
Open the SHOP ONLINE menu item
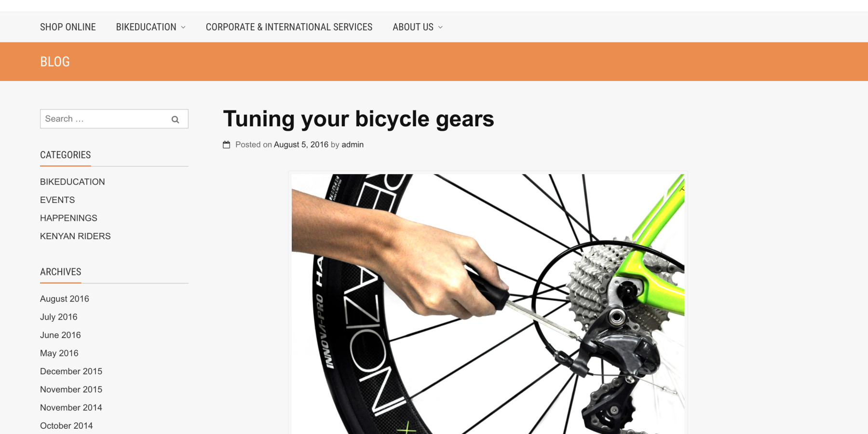point(68,27)
